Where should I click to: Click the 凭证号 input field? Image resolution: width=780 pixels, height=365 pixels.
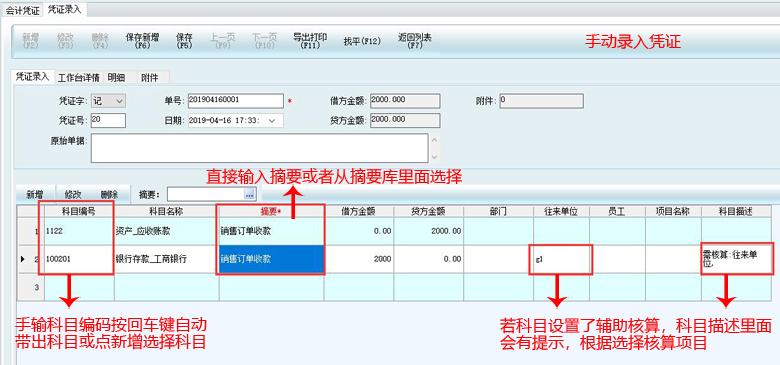click(108, 120)
